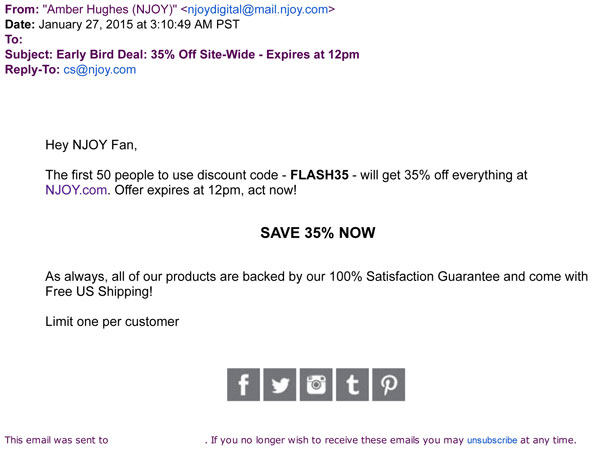This screenshot has width=600, height=457.
Task: Click the "Limit one per customer" line
Action: pyautogui.click(x=112, y=322)
